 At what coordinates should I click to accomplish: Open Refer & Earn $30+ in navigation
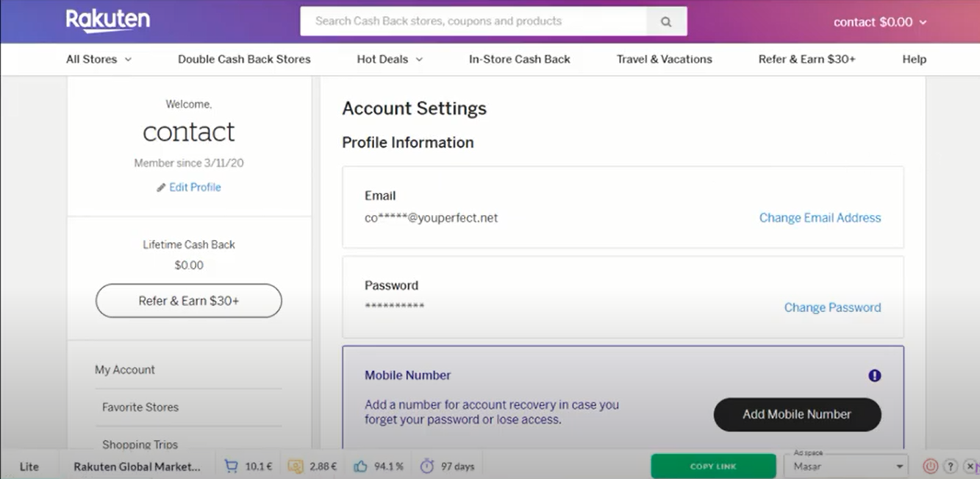click(807, 59)
